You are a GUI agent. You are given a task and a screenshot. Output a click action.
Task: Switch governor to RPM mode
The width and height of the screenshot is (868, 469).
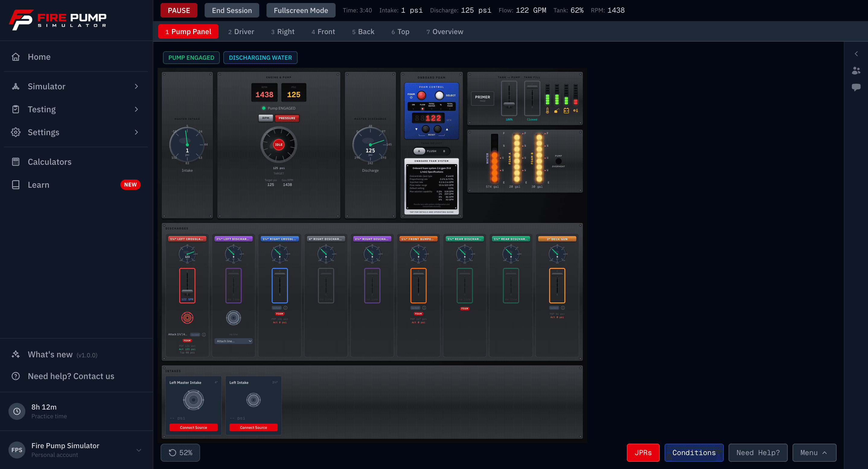tap(266, 118)
